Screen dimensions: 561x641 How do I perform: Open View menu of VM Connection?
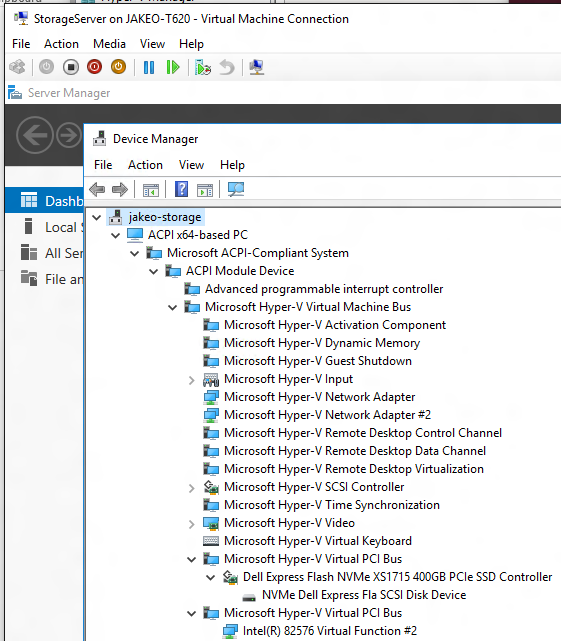pyautogui.click(x=152, y=44)
